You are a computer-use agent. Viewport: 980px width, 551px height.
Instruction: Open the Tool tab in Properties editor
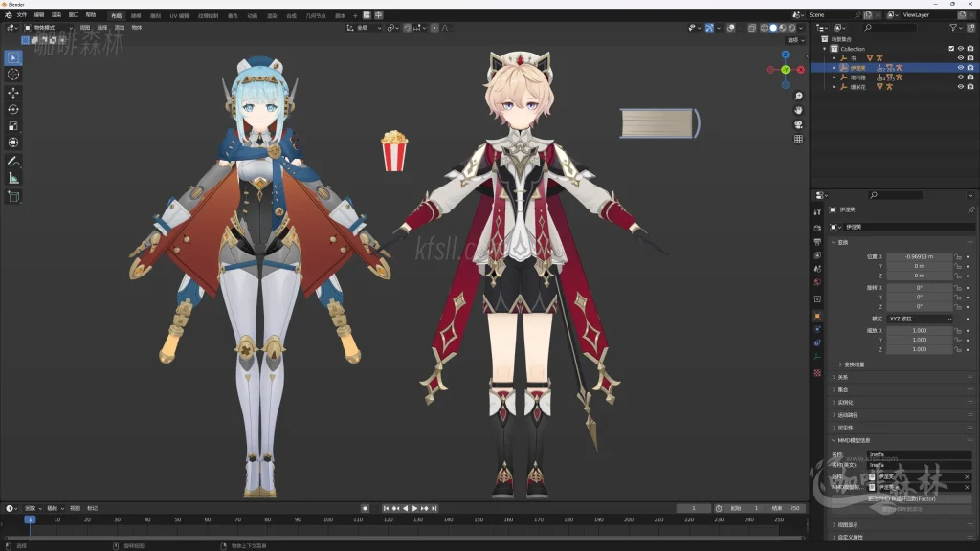[817, 212]
